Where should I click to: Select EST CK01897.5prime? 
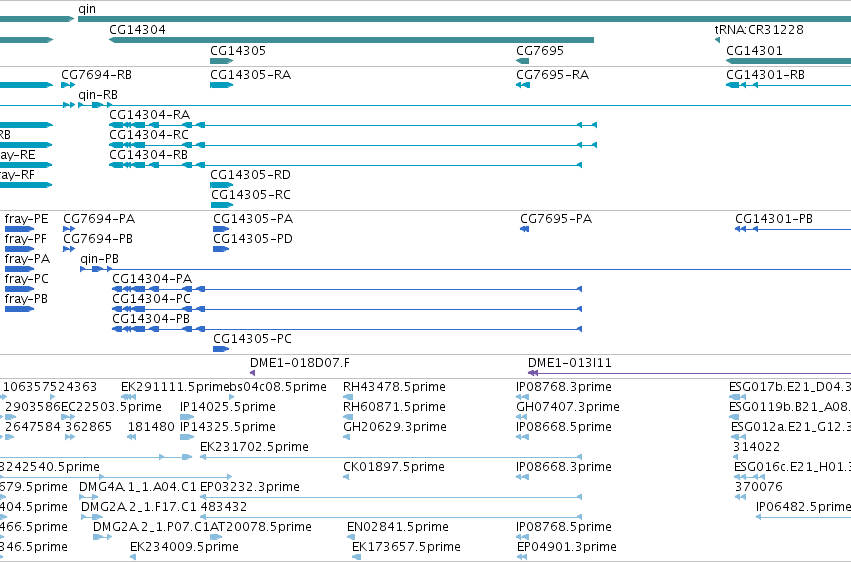click(x=346, y=477)
